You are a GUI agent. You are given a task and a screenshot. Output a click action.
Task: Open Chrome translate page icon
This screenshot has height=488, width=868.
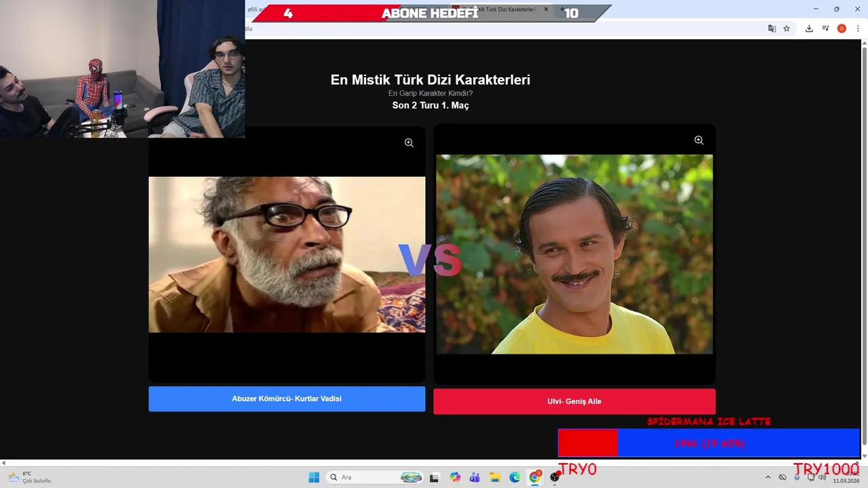click(772, 28)
